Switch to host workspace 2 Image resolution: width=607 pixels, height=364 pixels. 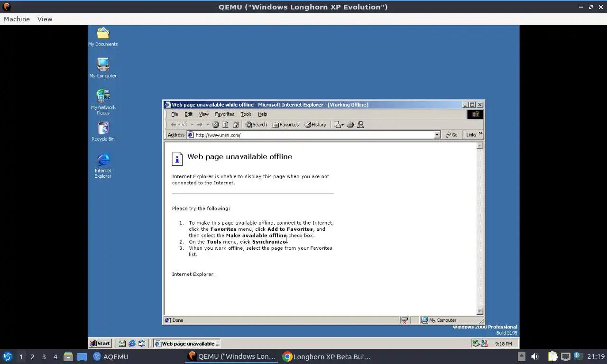tap(32, 357)
